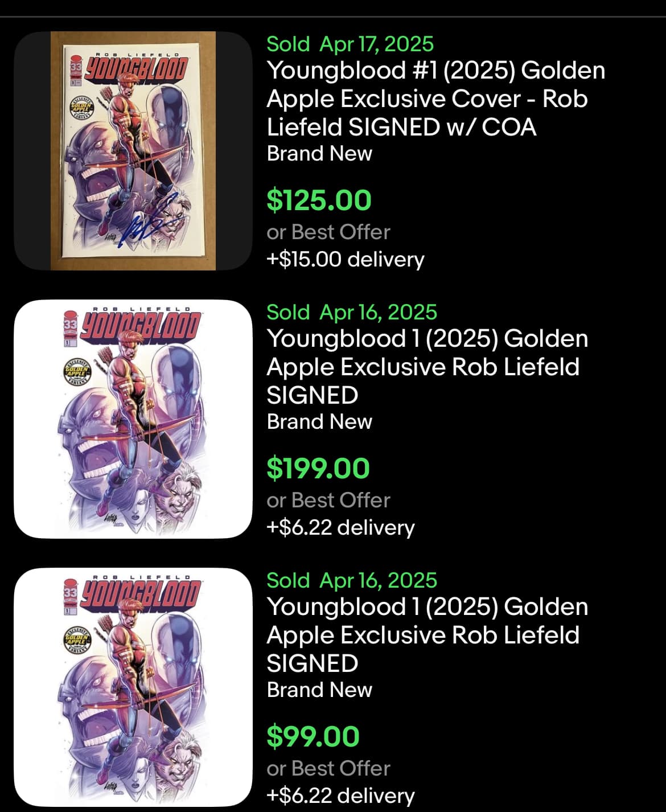Image resolution: width=666 pixels, height=812 pixels.
Task: Tap the delivery cost under the $199.00 price
Action: click(340, 527)
